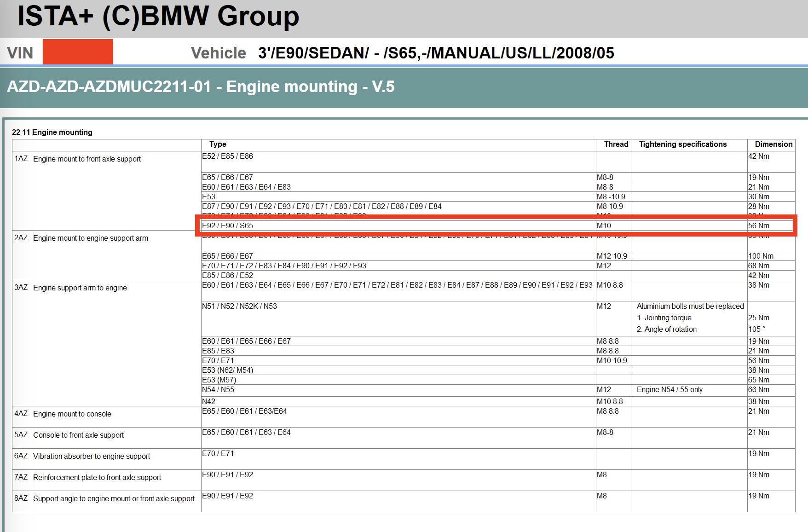Click type cell starting "E87 / E90 / E91 / E92 / E93 / E70"
Viewport: 808px width, 532px height.
tap(322, 206)
